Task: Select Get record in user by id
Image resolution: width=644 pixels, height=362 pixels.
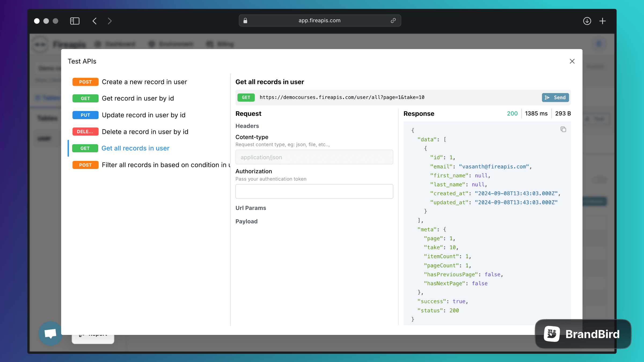Action: [x=123, y=98]
